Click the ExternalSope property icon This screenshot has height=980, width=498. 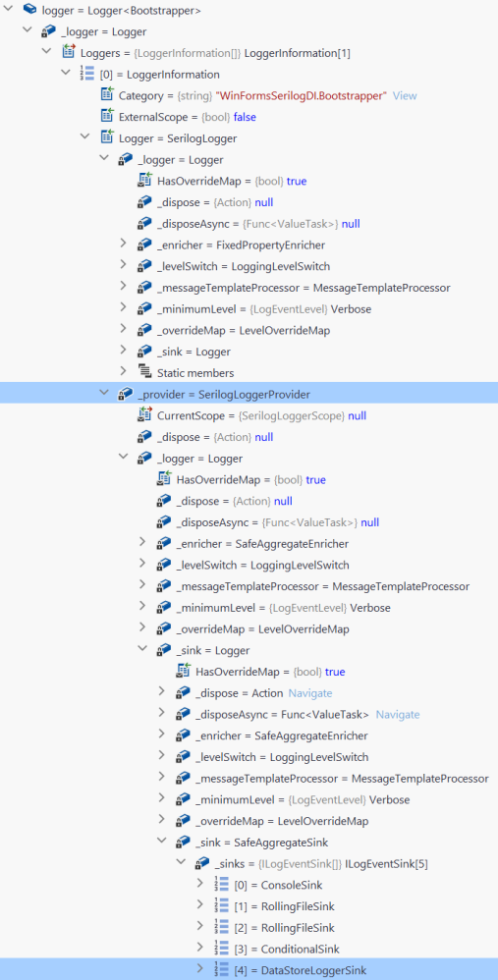[107, 116]
